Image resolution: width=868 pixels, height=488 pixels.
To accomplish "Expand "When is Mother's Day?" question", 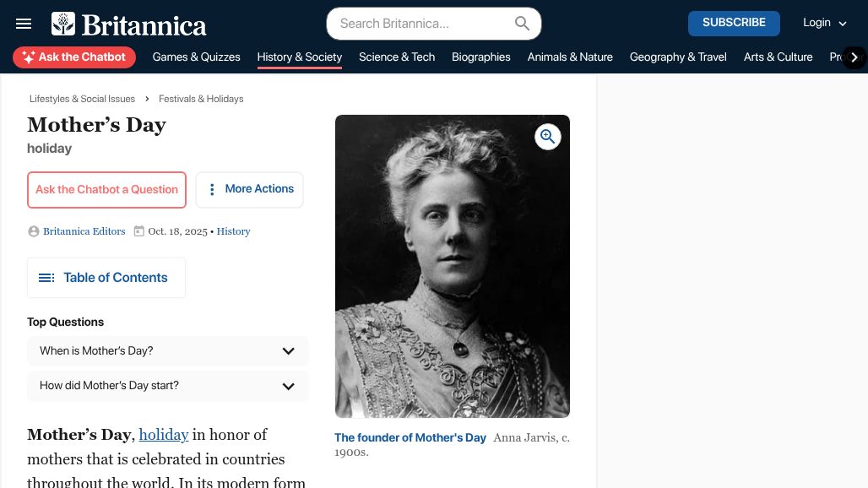I will click(288, 351).
